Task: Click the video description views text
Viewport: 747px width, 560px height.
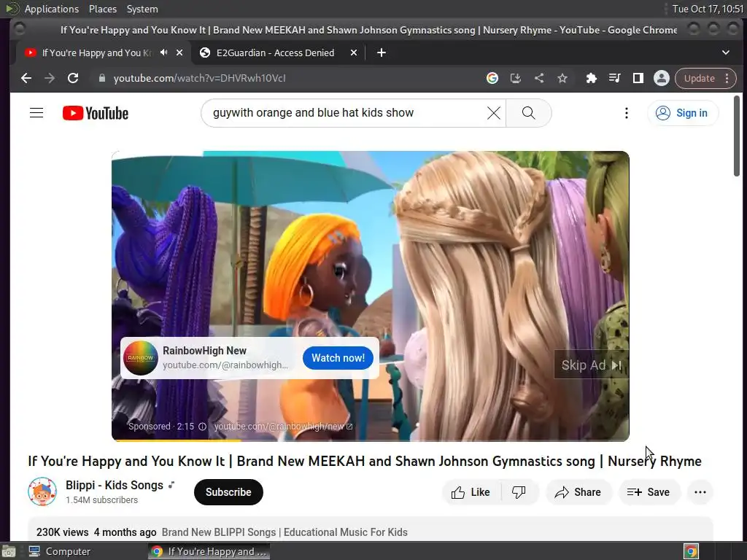Action: tap(63, 532)
